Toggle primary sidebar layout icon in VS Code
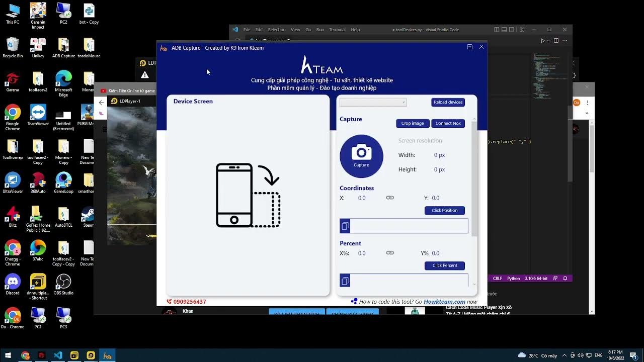The height and width of the screenshot is (362, 644). (x=497, y=30)
